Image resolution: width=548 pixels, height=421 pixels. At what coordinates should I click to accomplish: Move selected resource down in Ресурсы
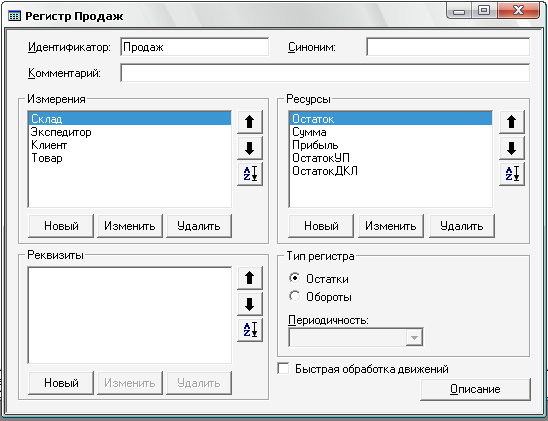coord(512,148)
